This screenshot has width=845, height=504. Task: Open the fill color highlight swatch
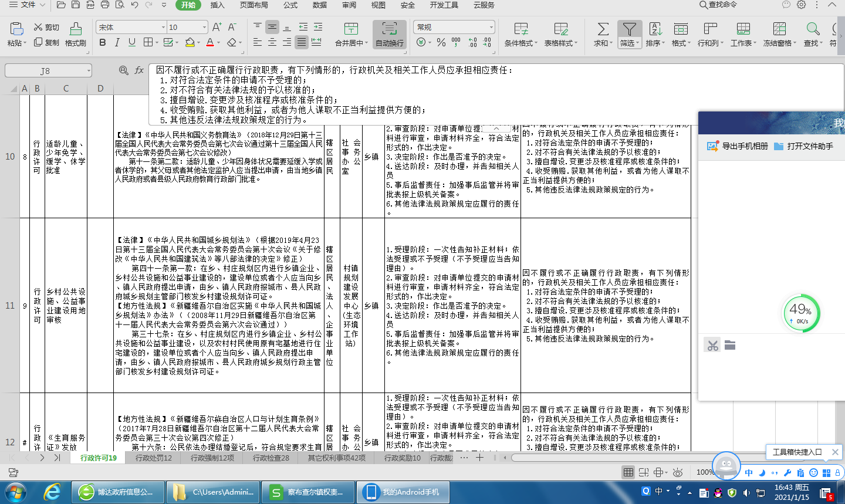pos(190,42)
